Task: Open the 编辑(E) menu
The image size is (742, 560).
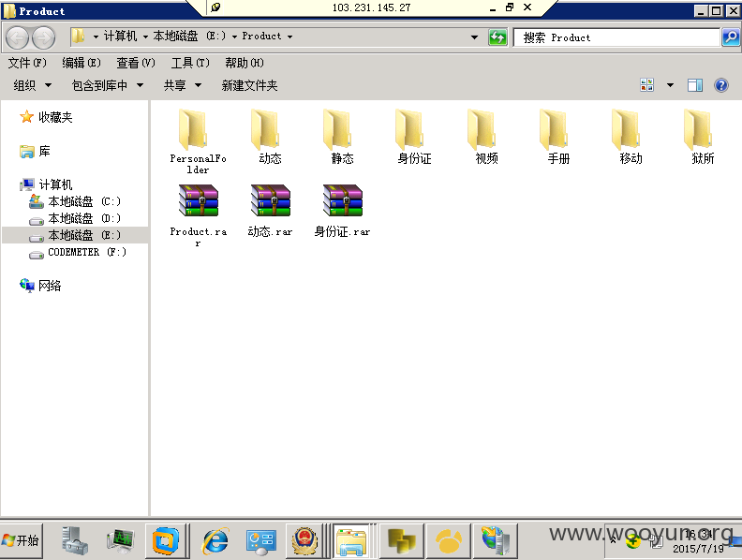Action: pos(82,63)
